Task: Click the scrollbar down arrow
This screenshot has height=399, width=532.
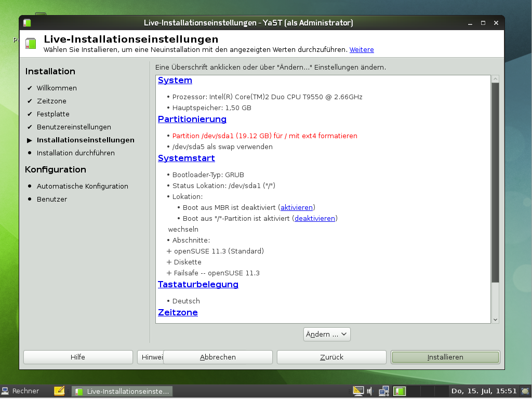Action: [495, 320]
